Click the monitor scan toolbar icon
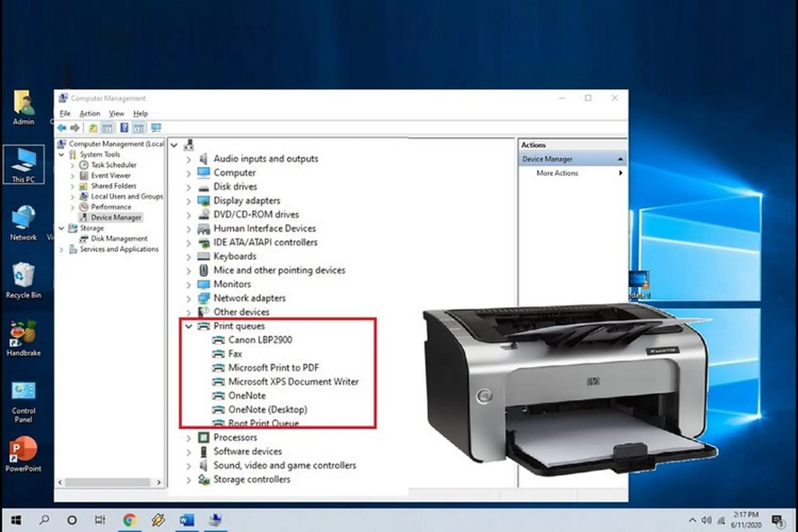This screenshot has height=532, width=798. point(156,128)
